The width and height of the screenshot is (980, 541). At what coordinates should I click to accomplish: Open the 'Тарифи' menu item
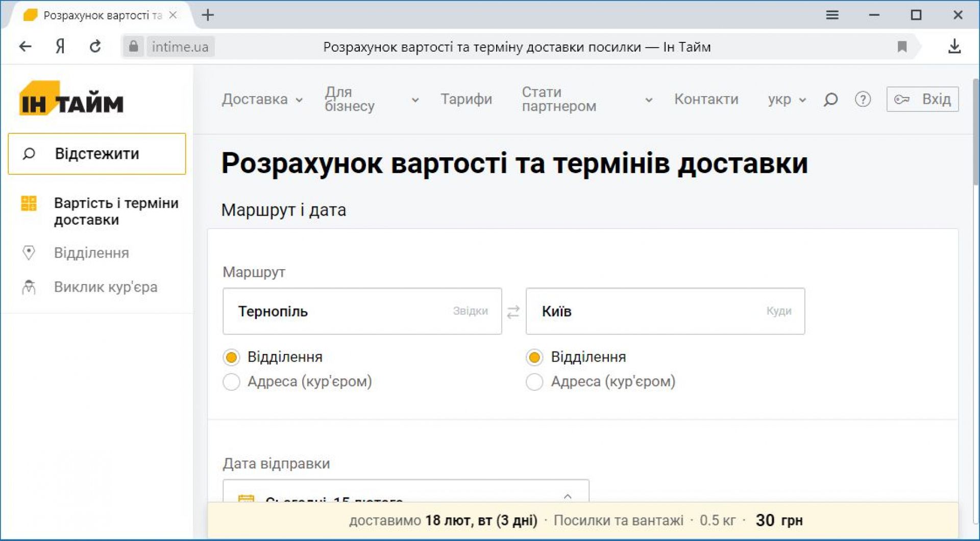(466, 99)
